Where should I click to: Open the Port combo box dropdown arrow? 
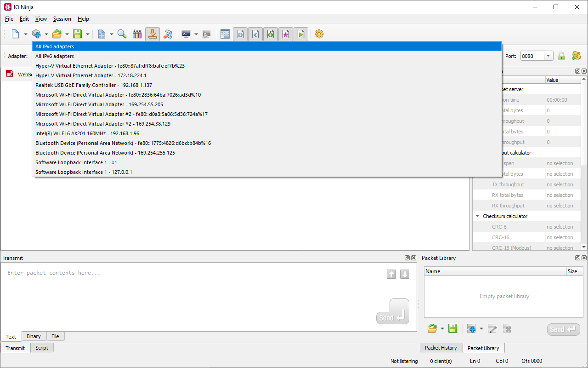(x=548, y=56)
